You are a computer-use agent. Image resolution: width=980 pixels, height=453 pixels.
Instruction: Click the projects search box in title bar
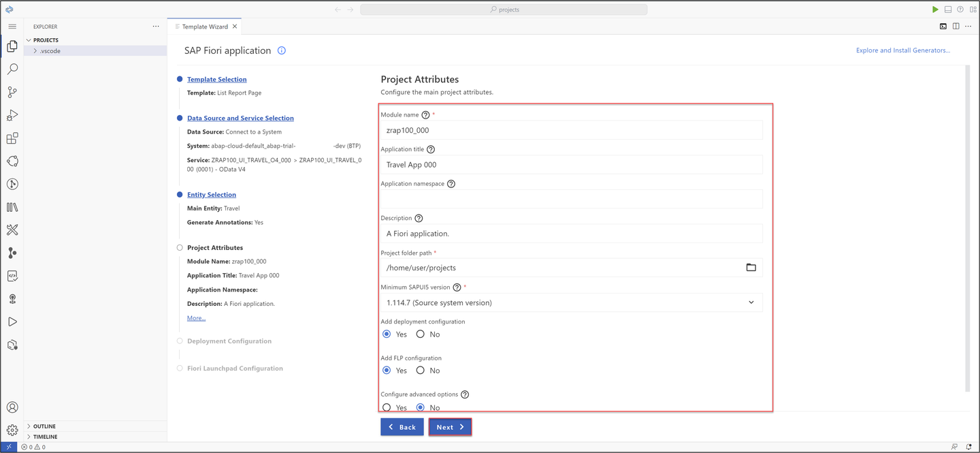[504, 10]
